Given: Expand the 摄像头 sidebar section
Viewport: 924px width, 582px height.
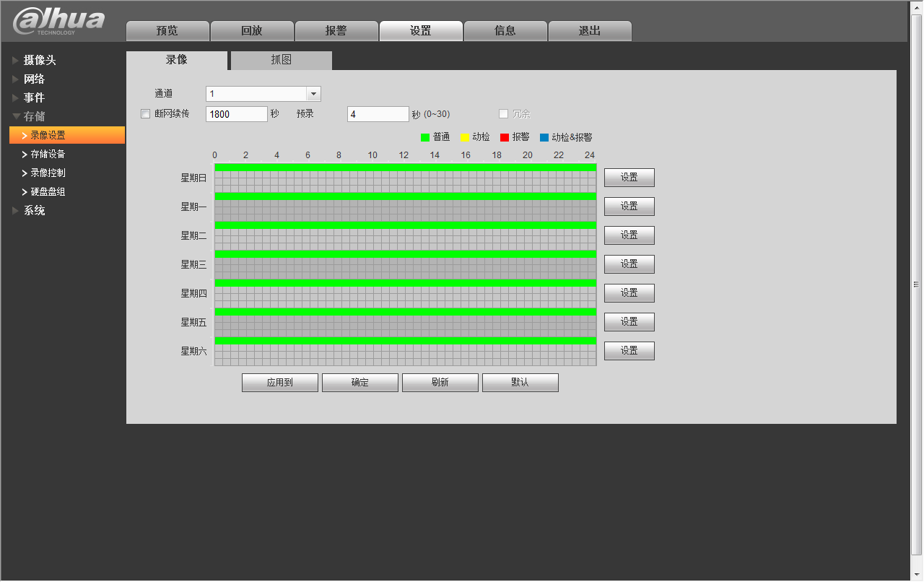Looking at the screenshot, I should [x=39, y=60].
